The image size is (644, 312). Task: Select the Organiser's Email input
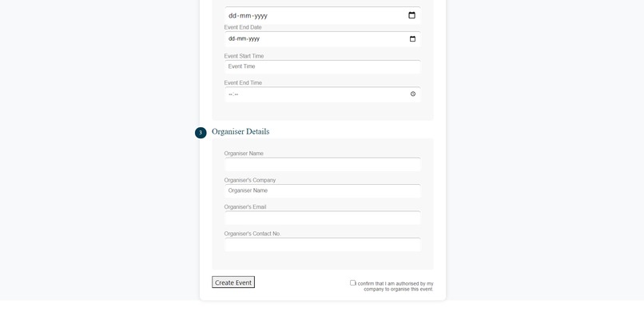tap(323, 218)
